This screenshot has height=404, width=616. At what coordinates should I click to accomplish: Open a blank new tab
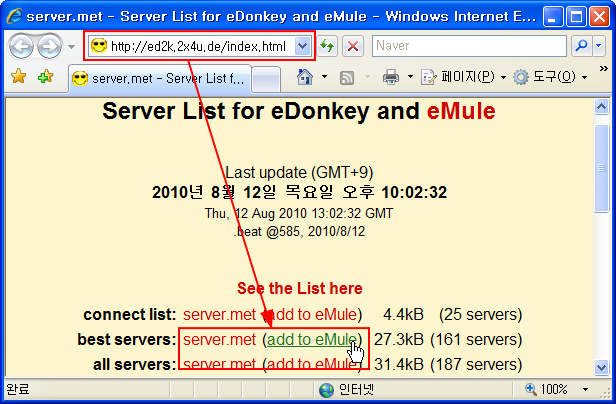pyautogui.click(x=266, y=79)
